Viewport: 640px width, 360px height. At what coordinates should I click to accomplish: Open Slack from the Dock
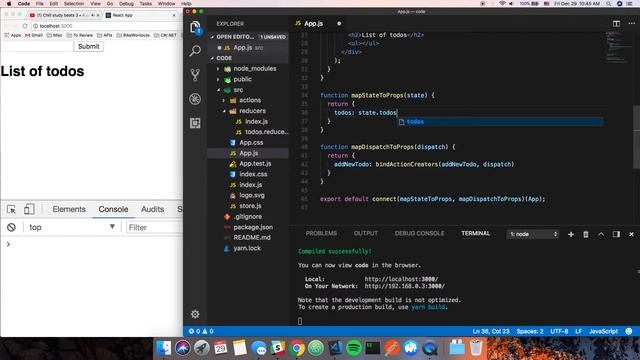(278, 348)
